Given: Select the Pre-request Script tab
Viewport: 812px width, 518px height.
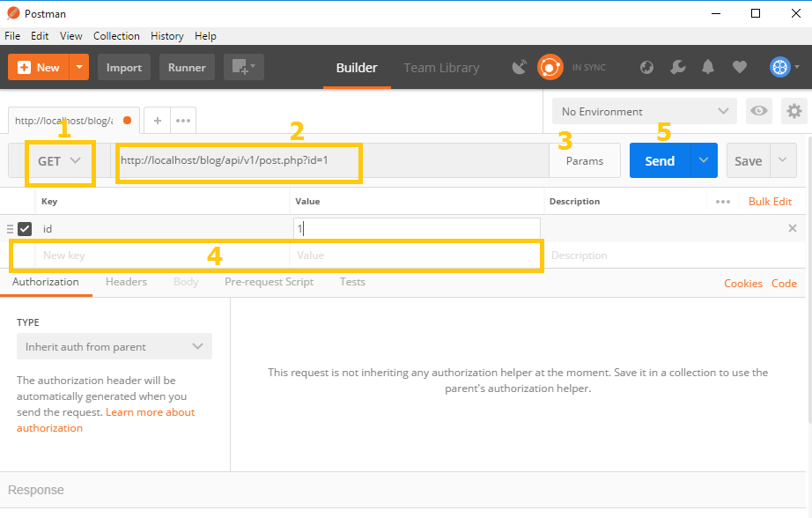Looking at the screenshot, I should [x=269, y=282].
